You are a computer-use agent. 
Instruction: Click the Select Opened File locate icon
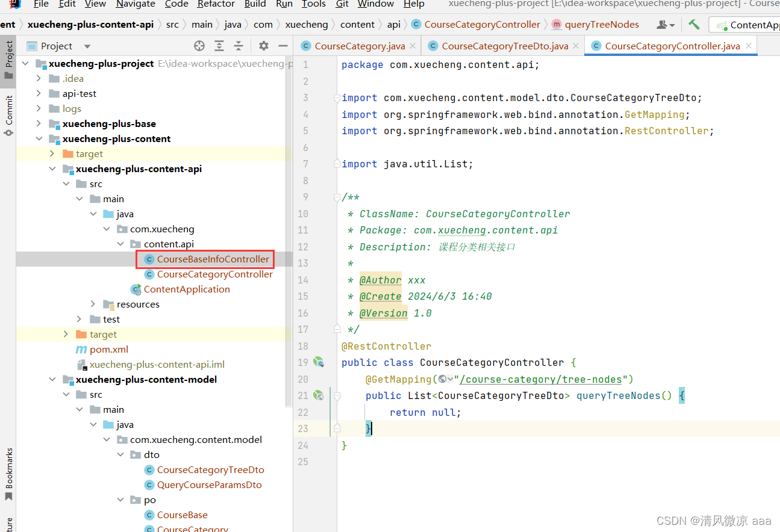tap(199, 46)
